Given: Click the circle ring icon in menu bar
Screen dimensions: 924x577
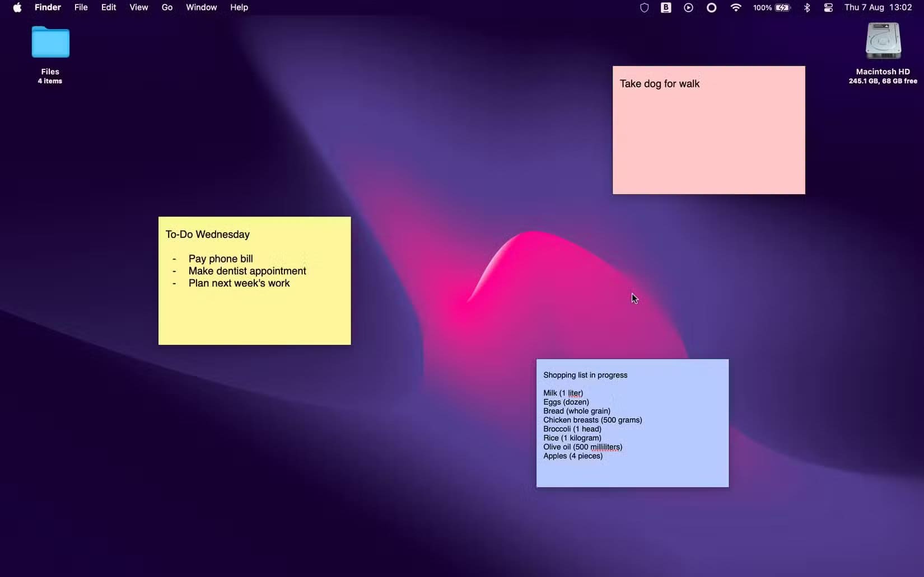Looking at the screenshot, I should (x=711, y=7).
